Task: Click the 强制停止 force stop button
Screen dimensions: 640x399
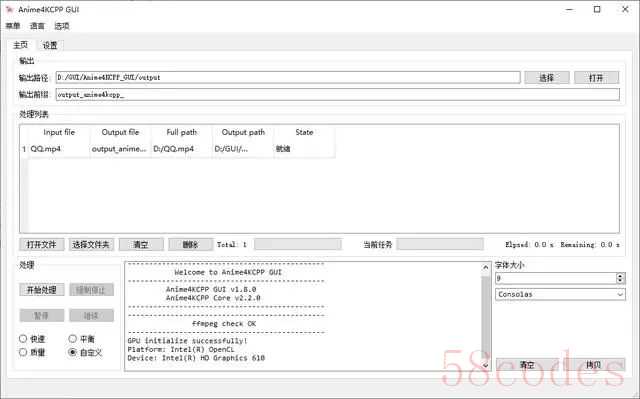Action: 91,290
